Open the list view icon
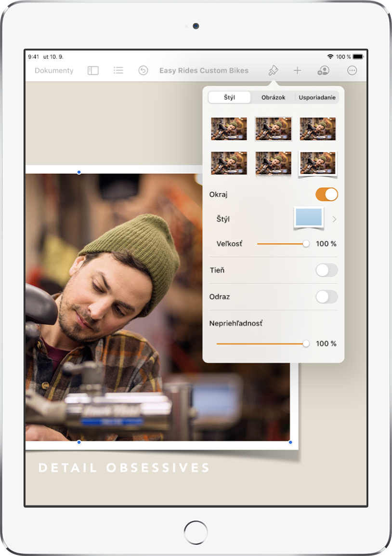Viewport: 392px width, 556px height. (x=118, y=70)
